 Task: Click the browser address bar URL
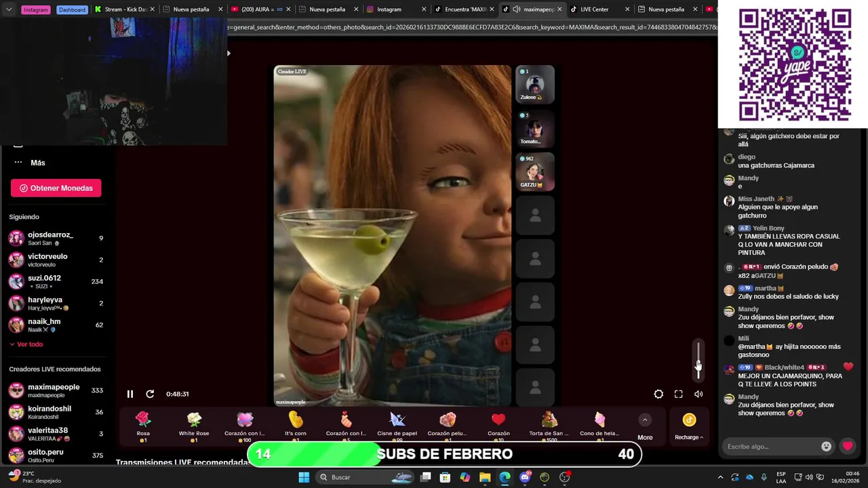coord(473,28)
